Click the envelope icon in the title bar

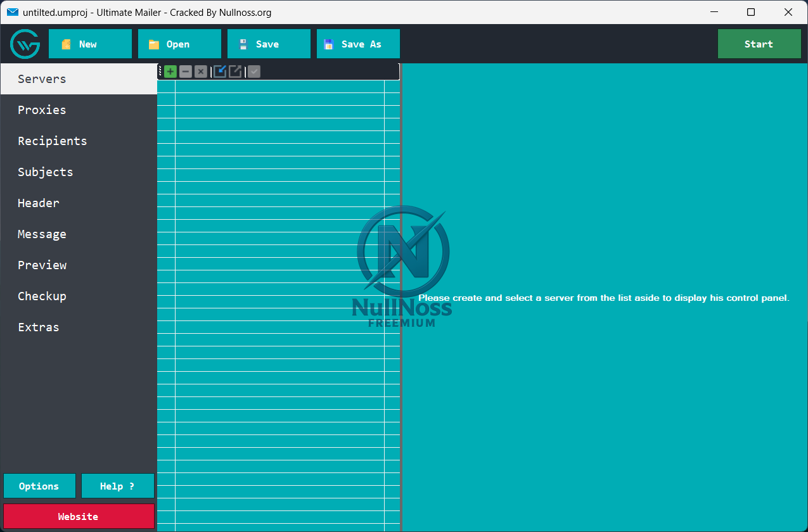13,12
